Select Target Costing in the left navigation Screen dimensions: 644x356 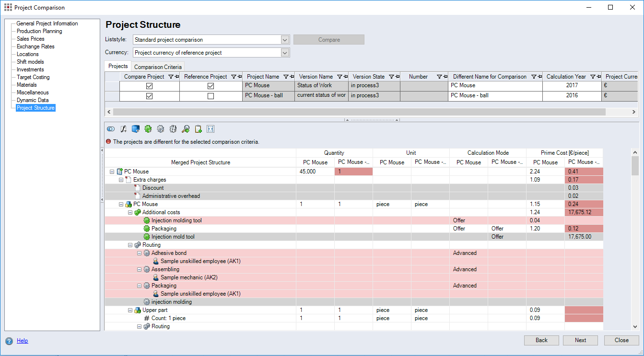[x=33, y=77]
